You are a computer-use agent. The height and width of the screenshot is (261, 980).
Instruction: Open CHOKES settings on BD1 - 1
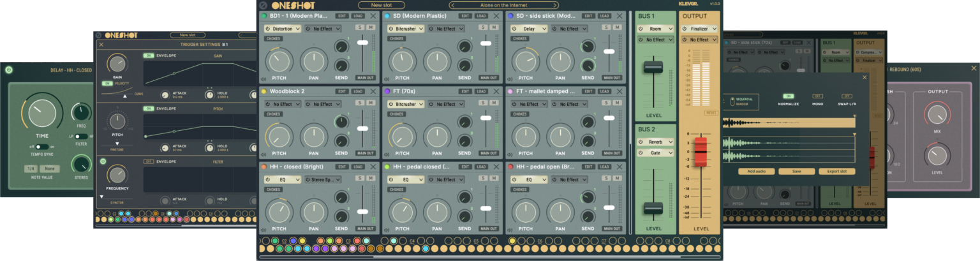pyautogui.click(x=273, y=39)
